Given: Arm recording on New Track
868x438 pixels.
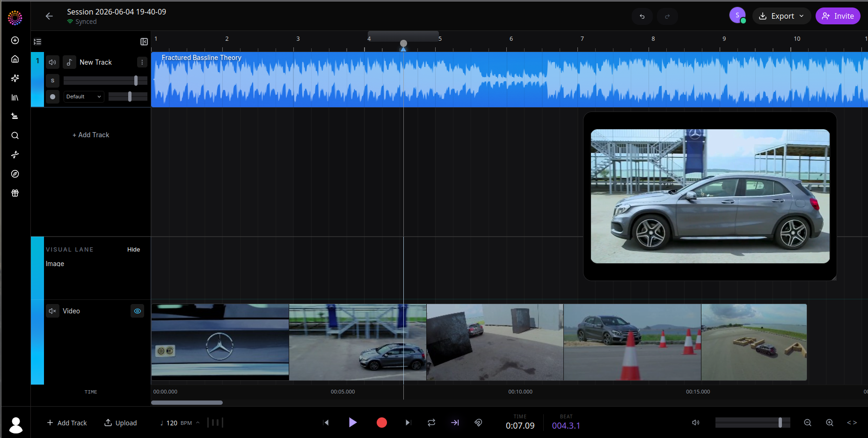Looking at the screenshot, I should point(52,97).
